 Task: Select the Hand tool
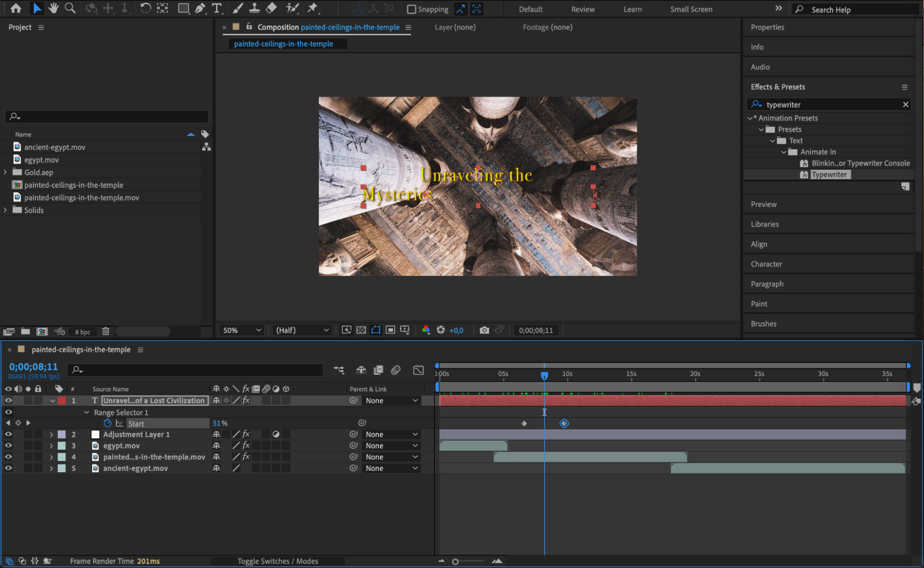click(53, 8)
